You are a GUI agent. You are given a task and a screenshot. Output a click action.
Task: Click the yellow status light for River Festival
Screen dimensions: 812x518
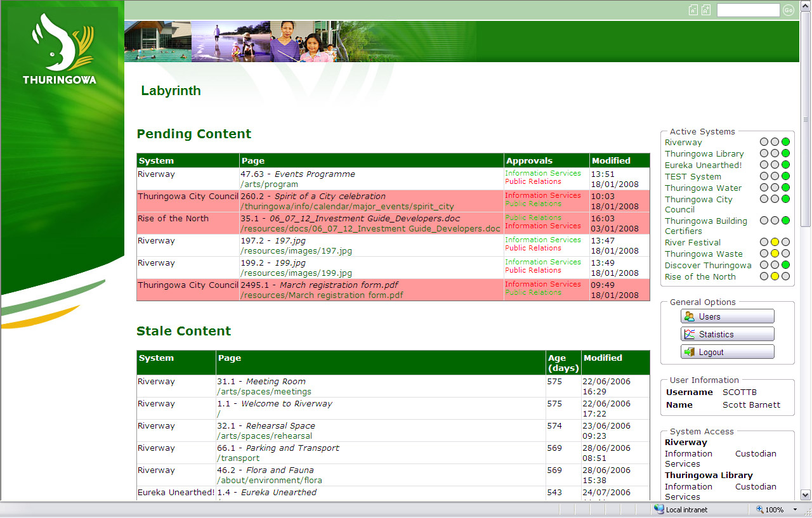click(x=775, y=243)
